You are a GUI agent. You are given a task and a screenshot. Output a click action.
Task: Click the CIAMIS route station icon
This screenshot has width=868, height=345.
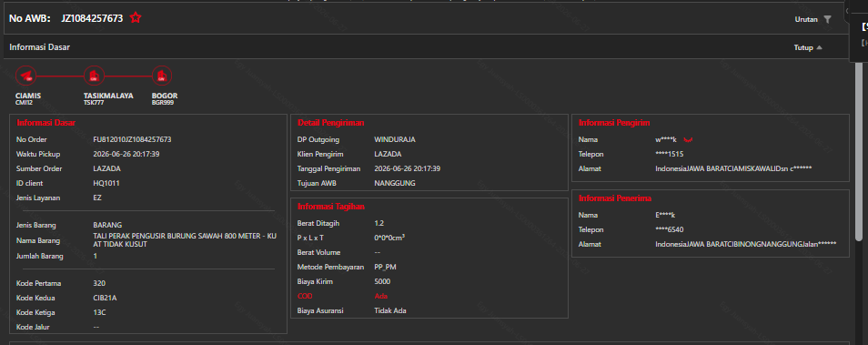pyautogui.click(x=25, y=76)
